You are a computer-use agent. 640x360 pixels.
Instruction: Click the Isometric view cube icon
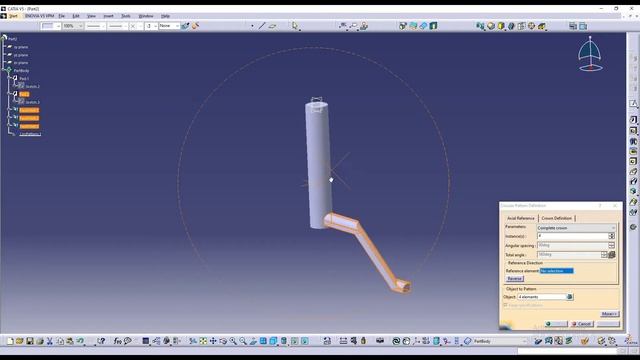click(273, 341)
